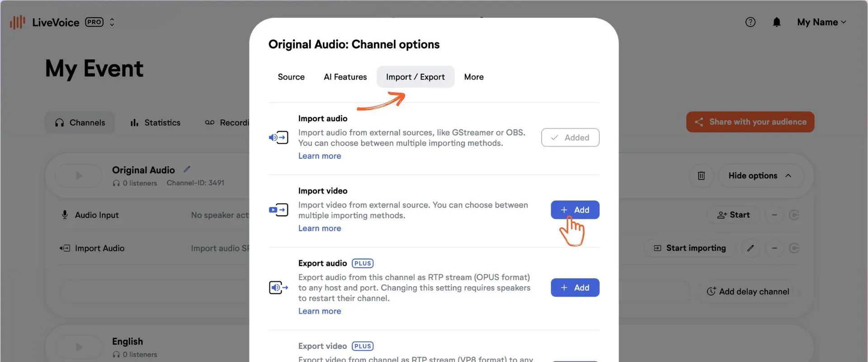Image resolution: width=868 pixels, height=362 pixels.
Task: Open the workspace switcher arrows beside PRO
Action: tap(112, 22)
